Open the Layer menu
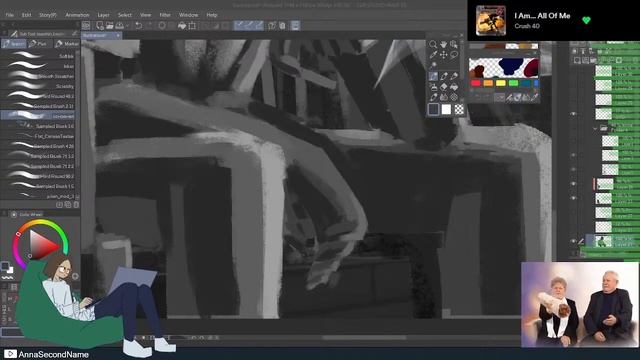Screen dimensions: 640x360 pyautogui.click(x=103, y=15)
